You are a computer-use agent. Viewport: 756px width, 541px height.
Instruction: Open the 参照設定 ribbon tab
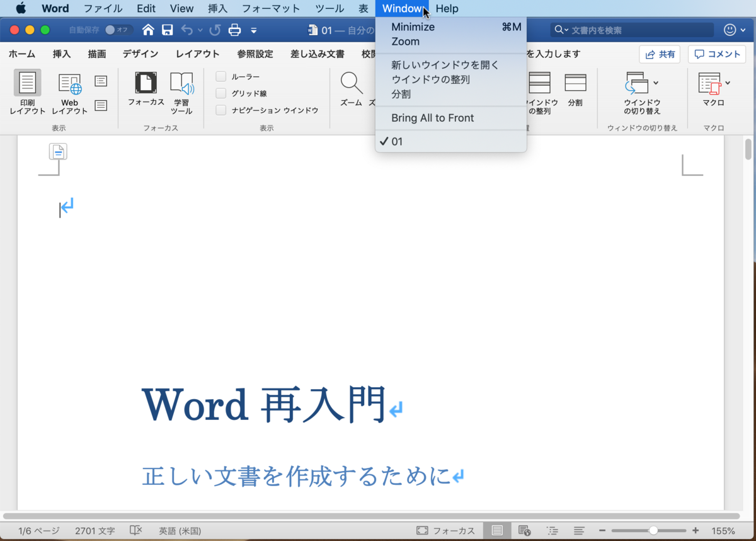[255, 54]
